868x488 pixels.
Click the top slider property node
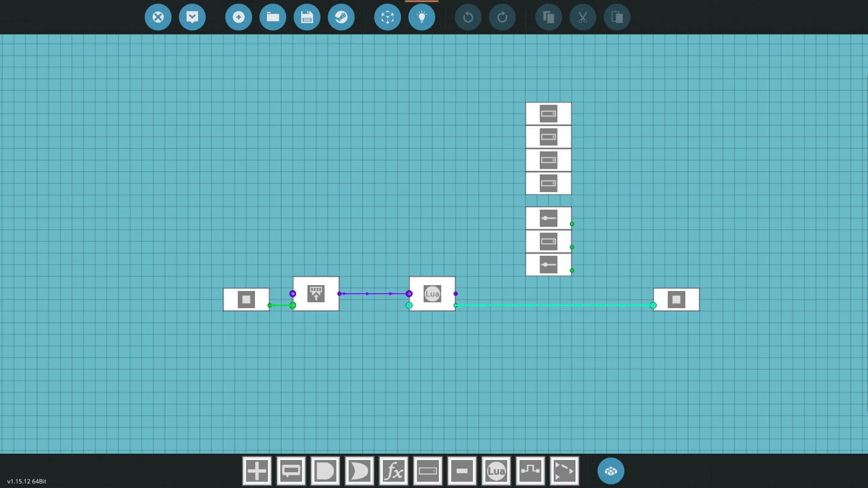tap(548, 218)
